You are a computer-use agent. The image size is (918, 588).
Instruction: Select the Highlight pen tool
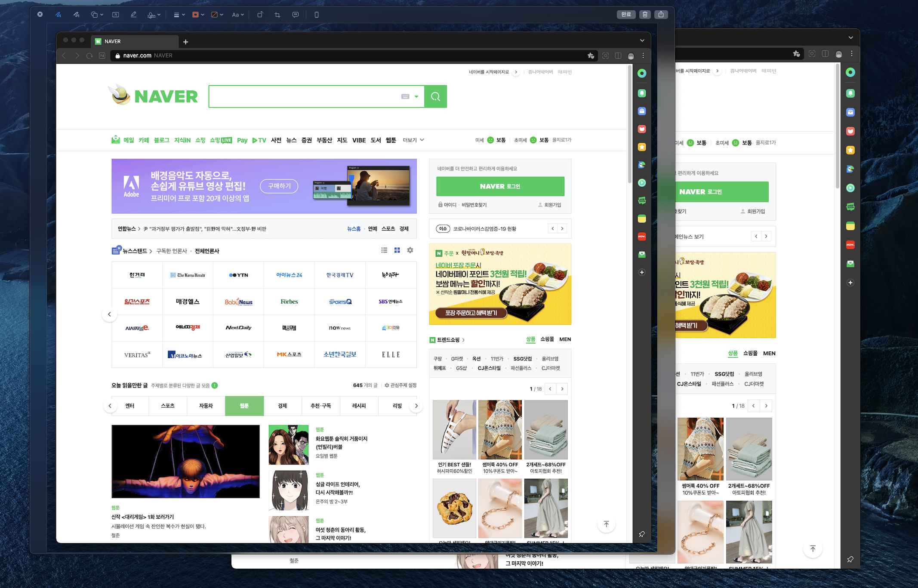[133, 15]
